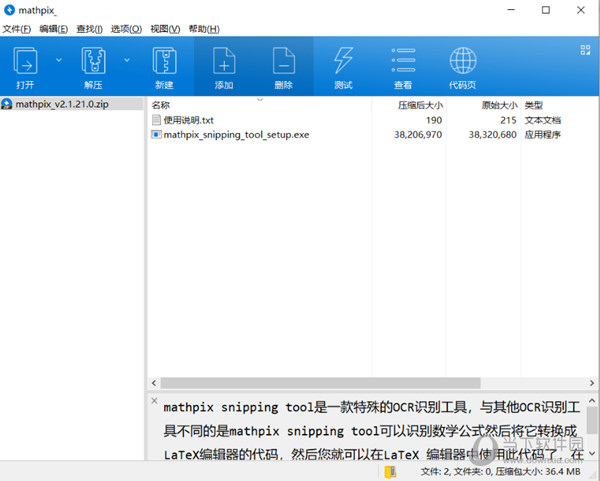Sort by the 名称 column header
This screenshot has width=600, height=481.
(x=161, y=105)
